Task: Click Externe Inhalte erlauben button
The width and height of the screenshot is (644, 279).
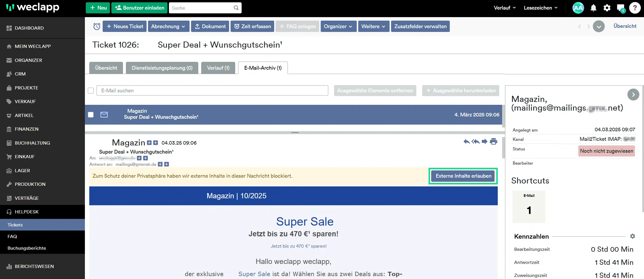Action: pyautogui.click(x=463, y=176)
